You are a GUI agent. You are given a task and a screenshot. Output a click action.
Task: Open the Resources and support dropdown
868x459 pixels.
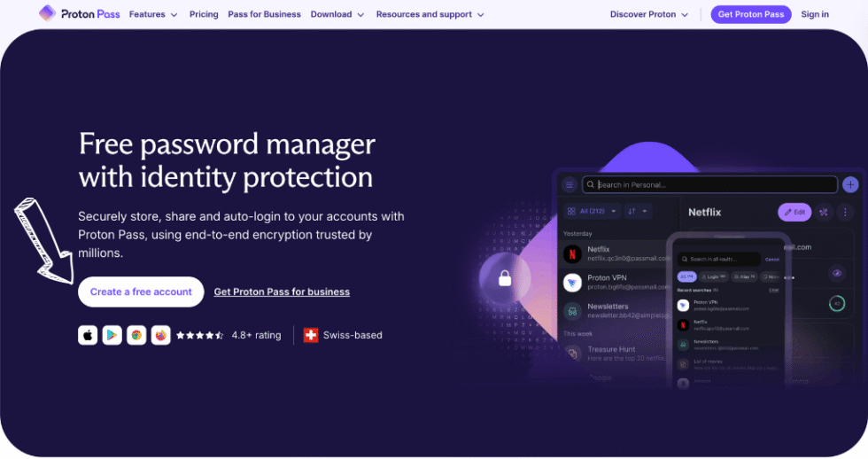pyautogui.click(x=430, y=14)
